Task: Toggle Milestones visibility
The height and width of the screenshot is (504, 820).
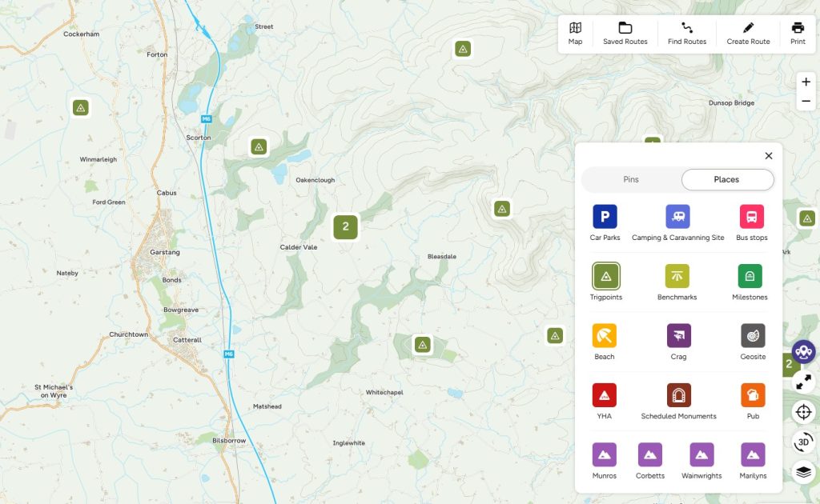Action: tap(750, 278)
